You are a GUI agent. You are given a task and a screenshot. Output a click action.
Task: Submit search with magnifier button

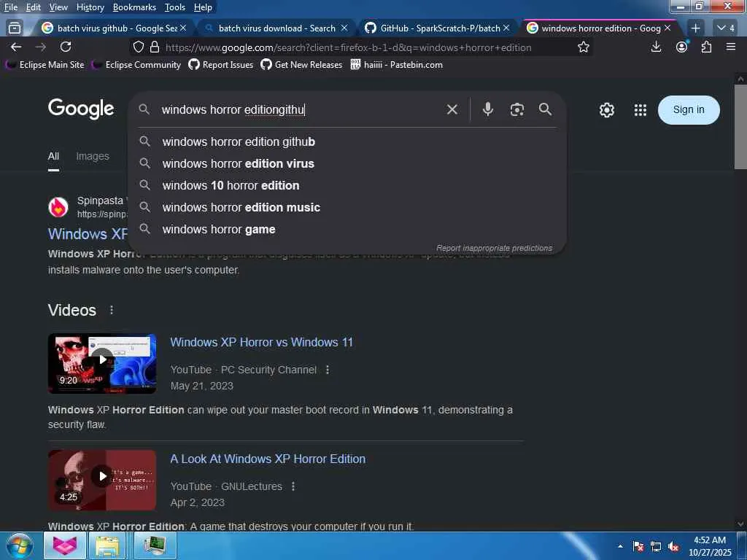546,109
